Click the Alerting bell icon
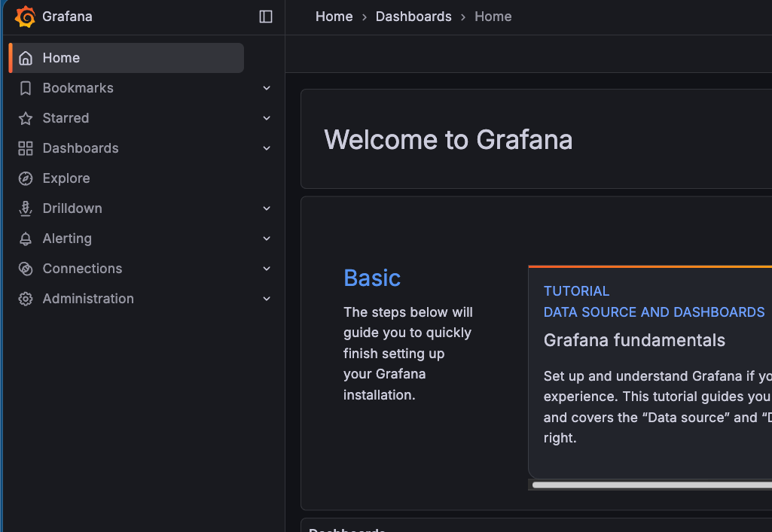Screen dimensions: 772x532 tap(26, 239)
